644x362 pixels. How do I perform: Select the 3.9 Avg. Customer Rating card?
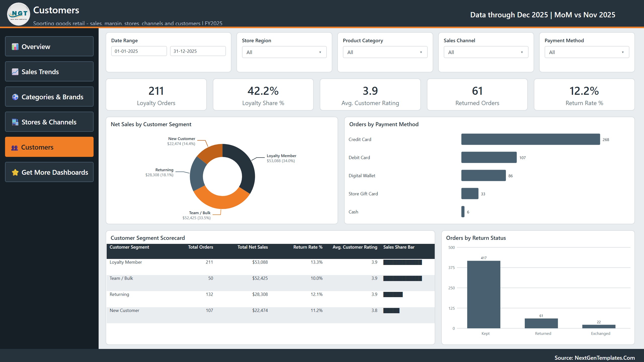click(370, 95)
